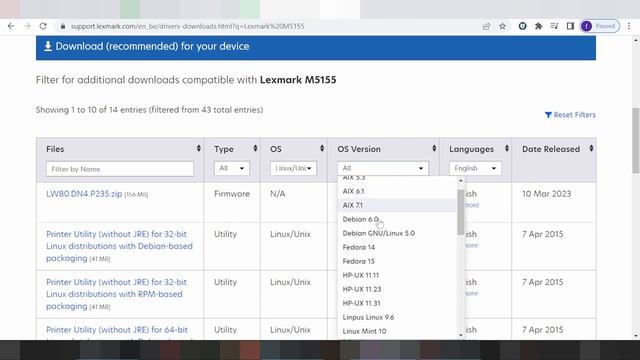Select AIX 6.1 from OS version list
640x360 pixels.
[x=397, y=191]
